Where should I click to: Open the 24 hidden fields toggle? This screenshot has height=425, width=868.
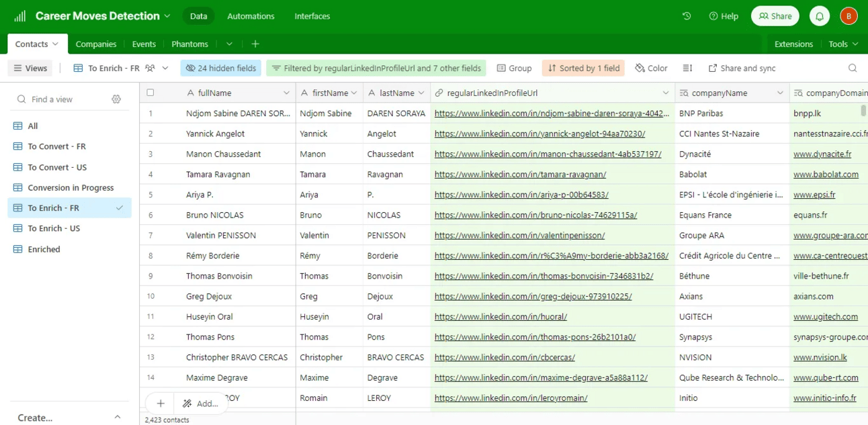pyautogui.click(x=221, y=68)
